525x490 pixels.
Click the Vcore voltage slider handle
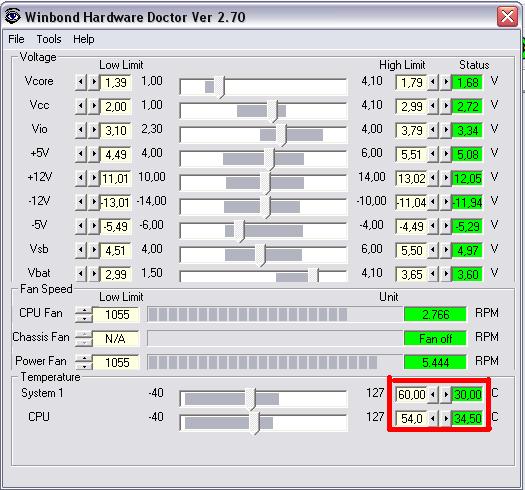pyautogui.click(x=219, y=87)
